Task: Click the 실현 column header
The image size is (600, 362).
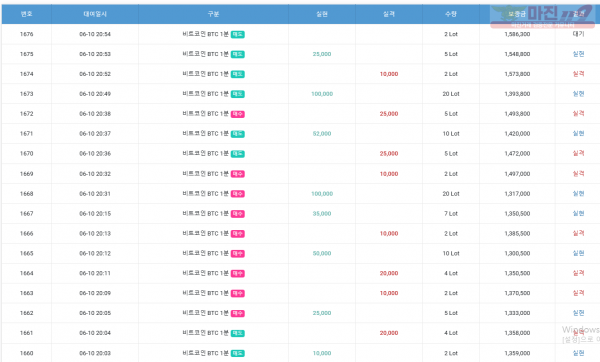Action: (322, 14)
